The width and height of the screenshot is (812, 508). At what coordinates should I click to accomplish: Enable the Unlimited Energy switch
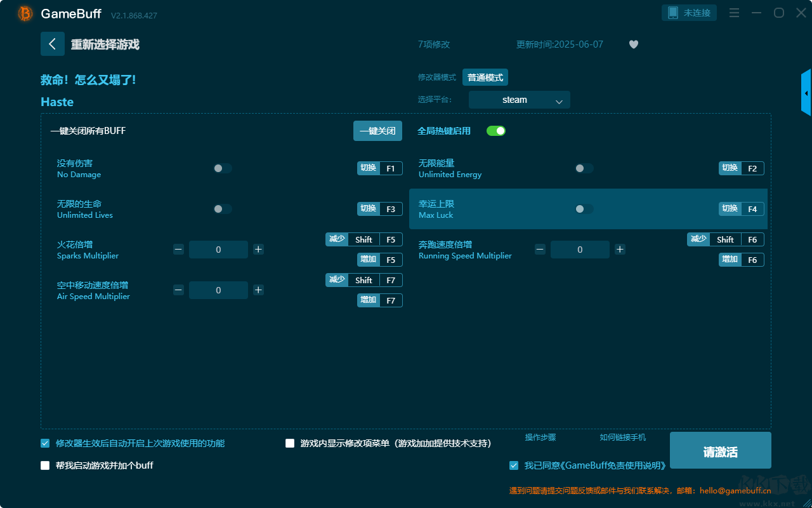[x=584, y=168]
